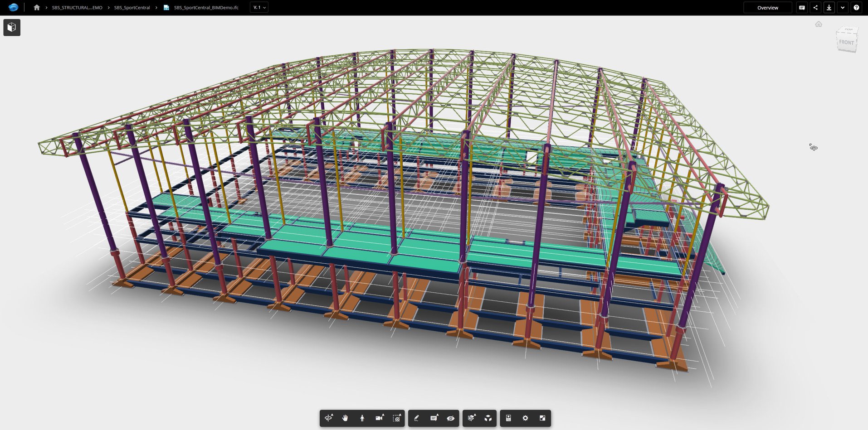Toggle the Hide objects eye icon
The width and height of the screenshot is (868, 430).
450,419
